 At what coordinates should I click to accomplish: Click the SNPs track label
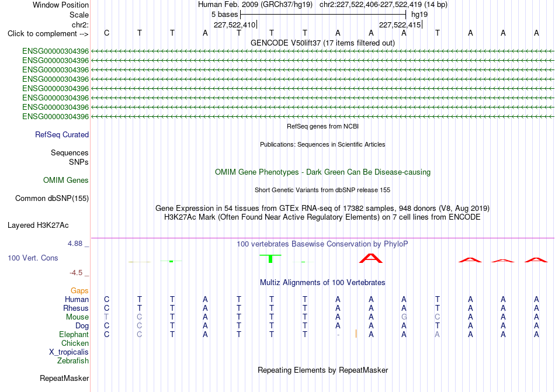[x=79, y=162]
